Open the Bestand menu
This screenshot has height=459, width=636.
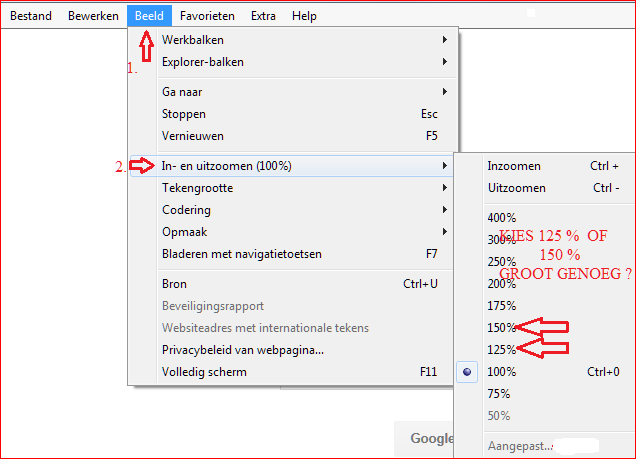[31, 16]
